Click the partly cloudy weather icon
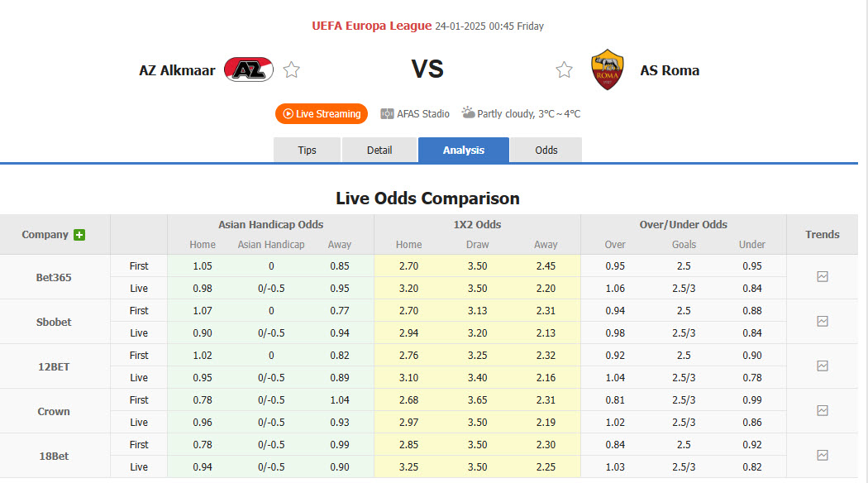The width and height of the screenshot is (868, 483). tap(466, 112)
